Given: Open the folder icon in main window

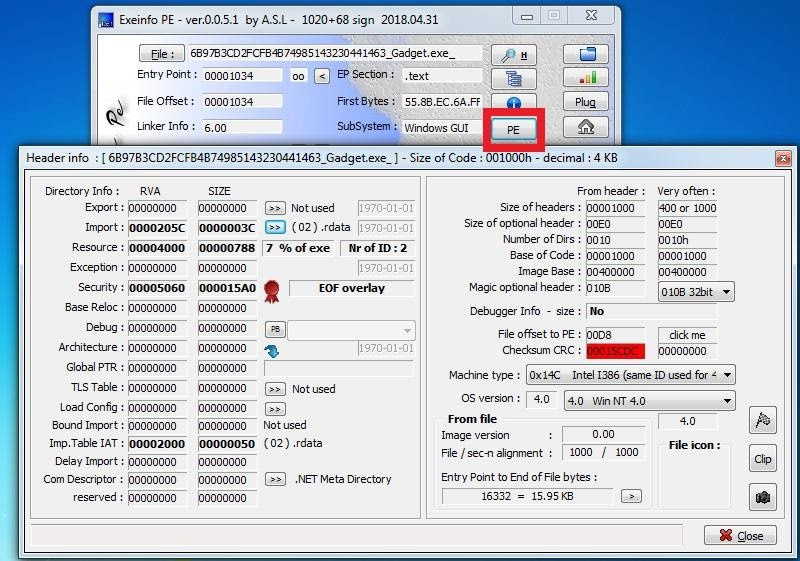Looking at the screenshot, I should point(585,54).
